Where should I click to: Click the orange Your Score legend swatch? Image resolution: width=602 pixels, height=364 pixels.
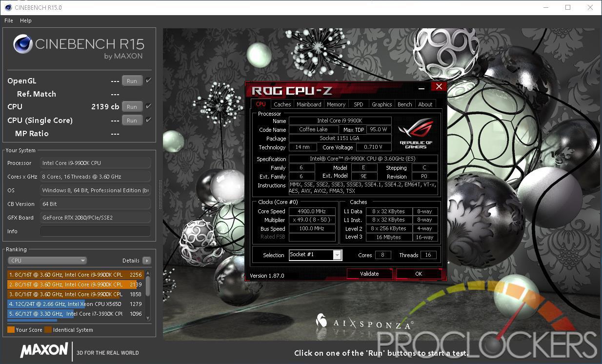11,330
